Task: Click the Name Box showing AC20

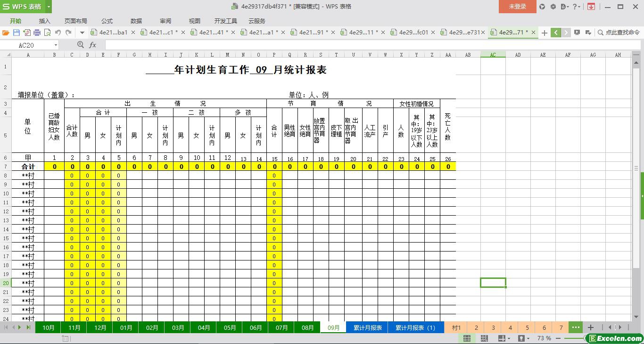Action: coord(27,45)
